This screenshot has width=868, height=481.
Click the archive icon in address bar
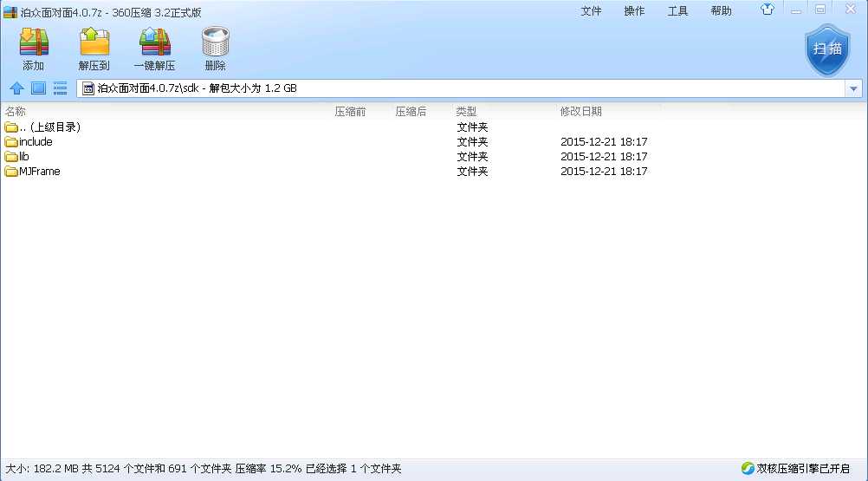88,88
